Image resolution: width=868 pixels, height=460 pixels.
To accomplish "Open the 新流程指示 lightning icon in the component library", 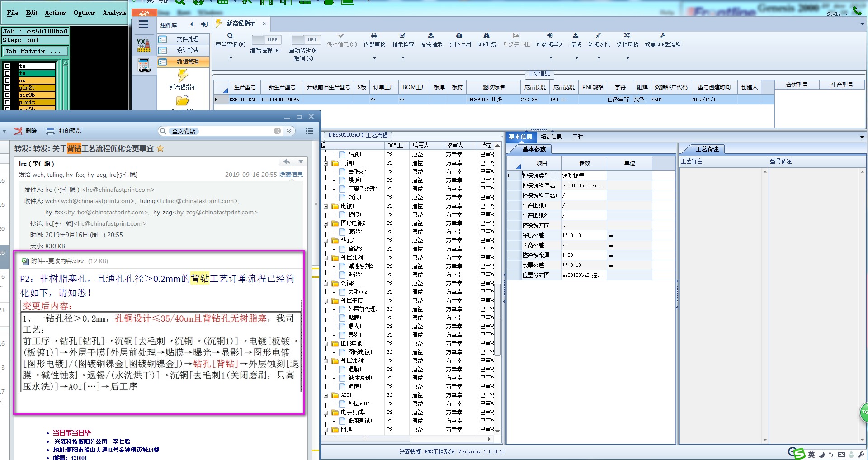I will click(x=183, y=75).
